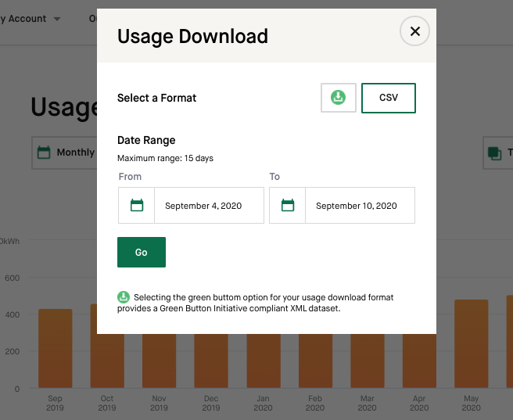513x420 pixels.
Task: Select the Oct 2019 usage bar
Action: tap(106, 361)
